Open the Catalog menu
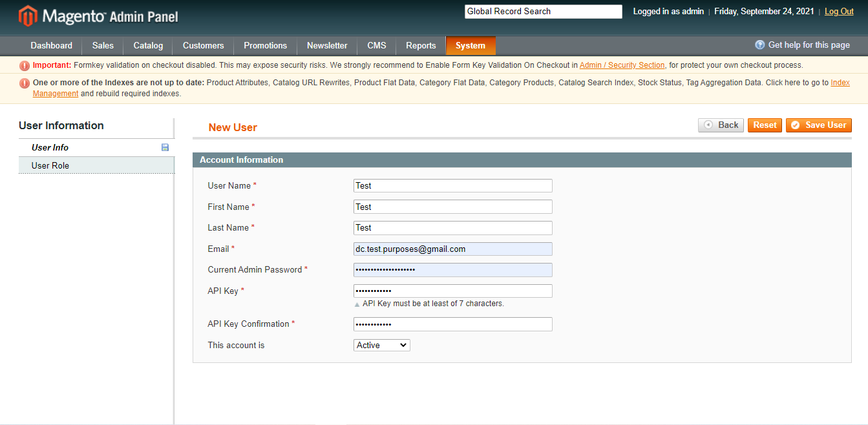Viewport: 868px width, 425px height. [x=148, y=46]
